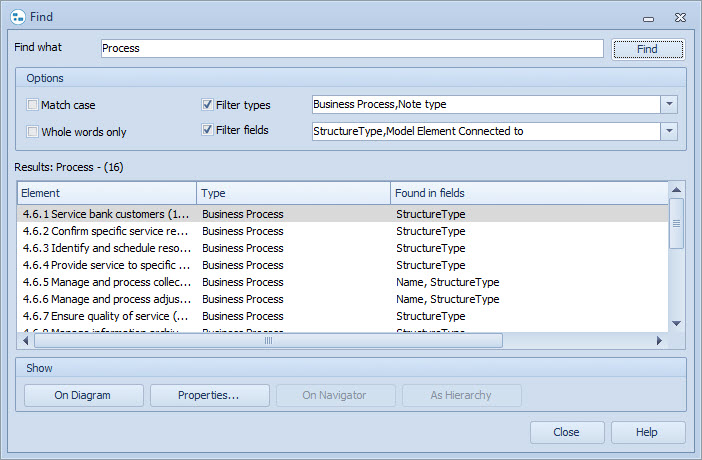Show selected element On Diagram

(x=84, y=395)
